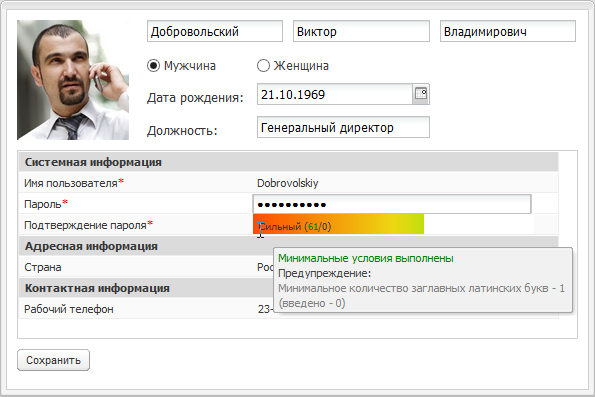
Task: Click the Имя пользователя label
Action: click(71, 183)
